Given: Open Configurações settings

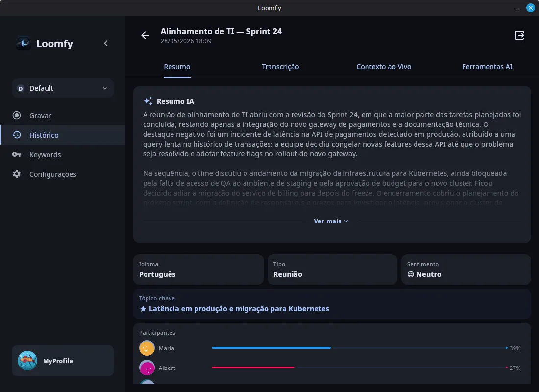Looking at the screenshot, I should tap(63, 174).
